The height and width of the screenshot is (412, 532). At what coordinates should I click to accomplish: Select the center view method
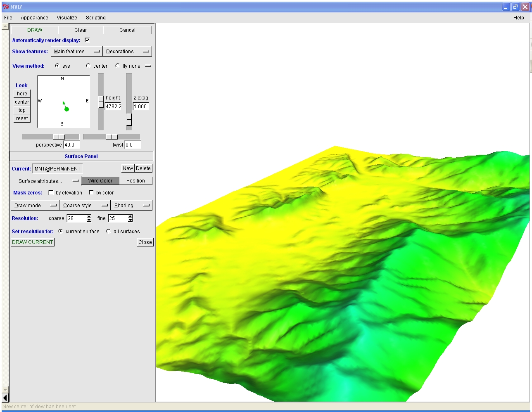[88, 65]
